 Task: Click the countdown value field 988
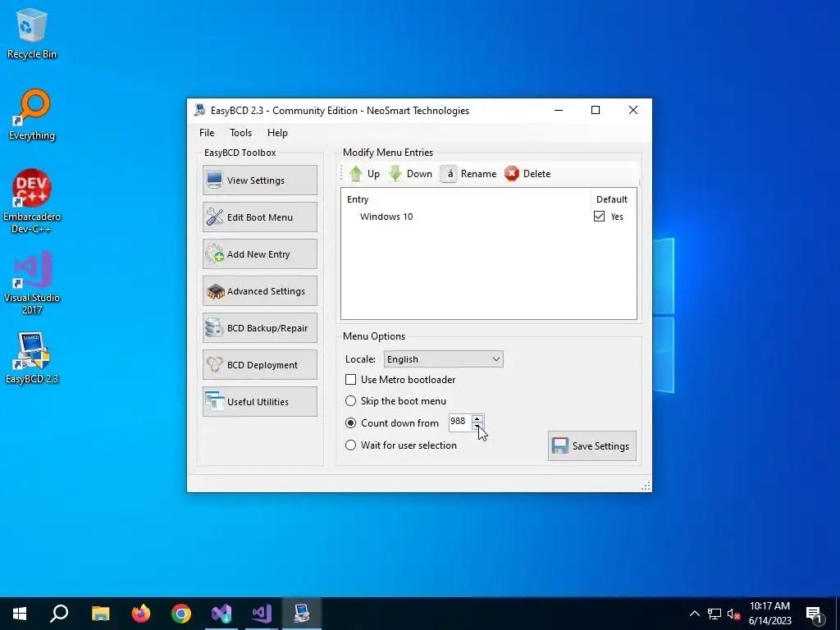tap(459, 422)
